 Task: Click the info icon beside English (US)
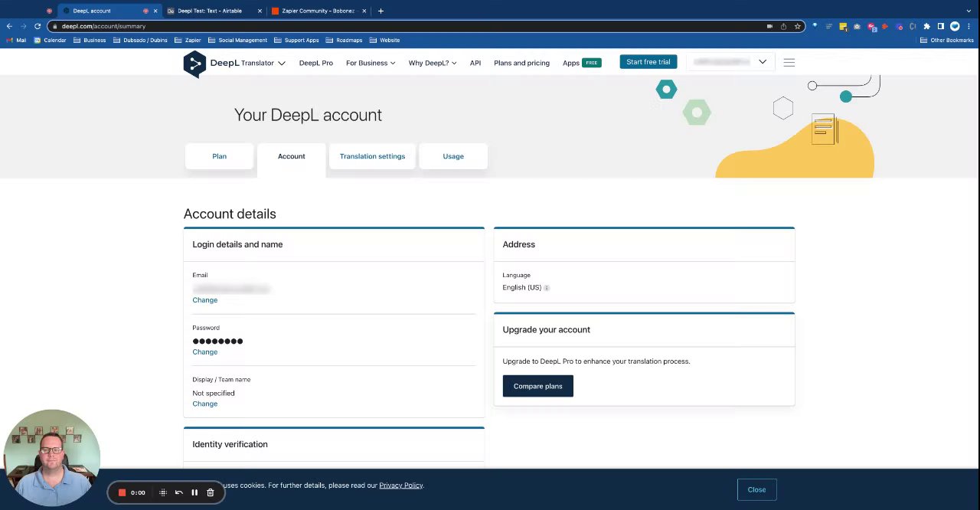pos(547,288)
